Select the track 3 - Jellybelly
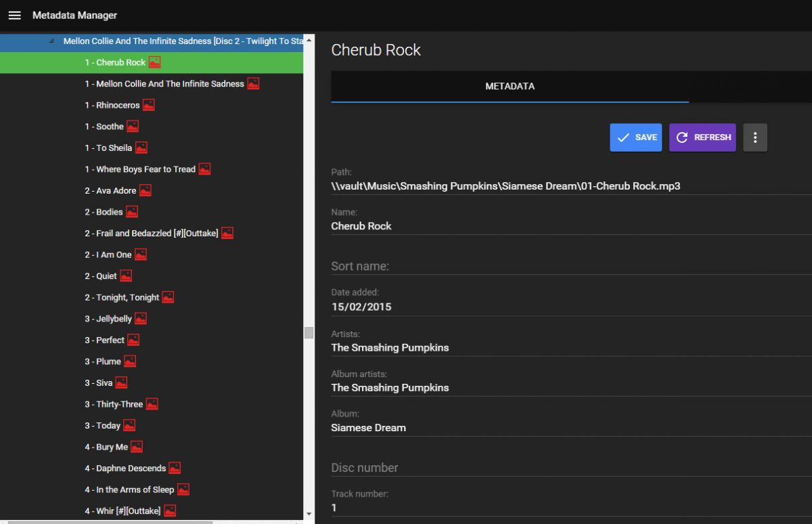Image resolution: width=812 pixels, height=524 pixels. 108,319
